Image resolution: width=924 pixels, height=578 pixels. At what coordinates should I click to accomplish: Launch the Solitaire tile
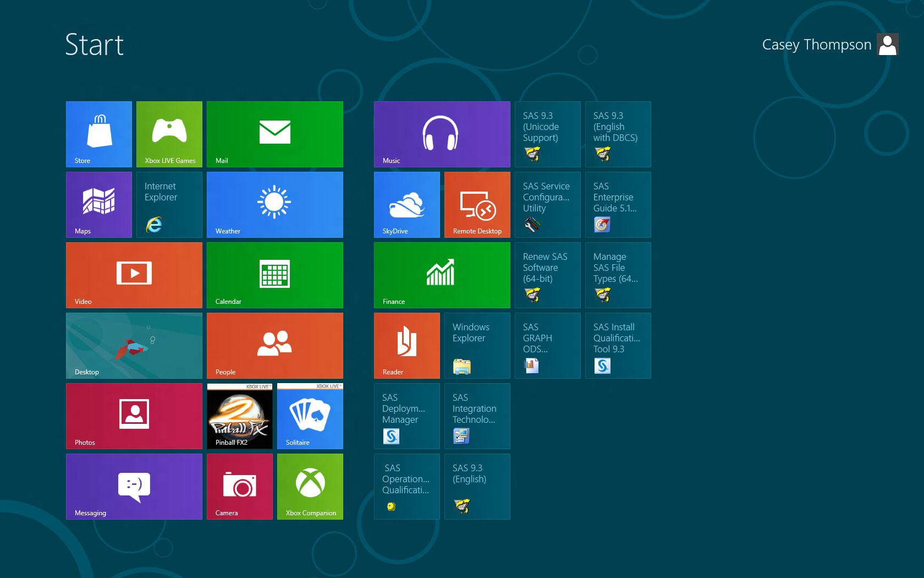[x=310, y=416]
